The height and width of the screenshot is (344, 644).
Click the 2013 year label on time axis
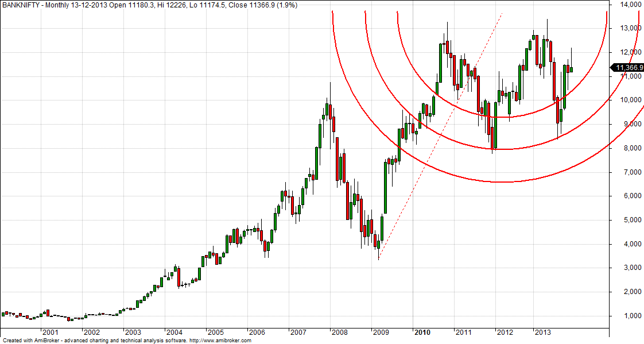[x=542, y=333]
